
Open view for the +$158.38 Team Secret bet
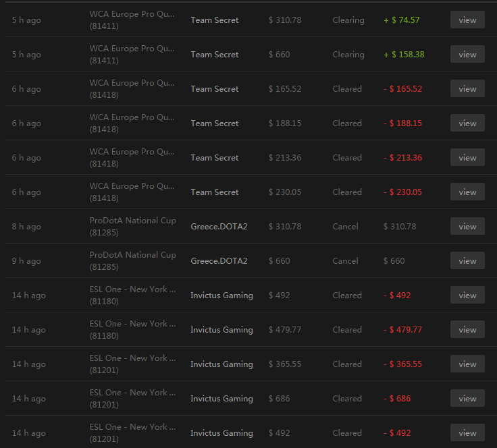[x=467, y=54]
